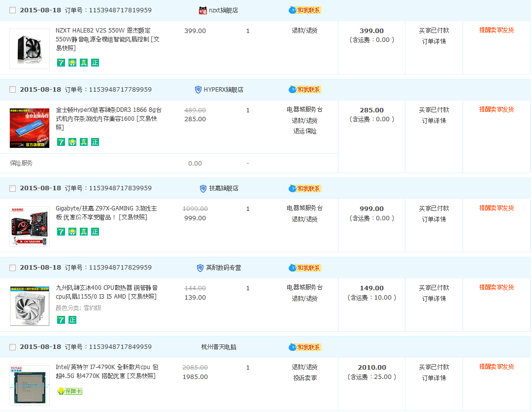Tick the checkbox for order 1153948717839959
This screenshot has height=412, width=532.
click(12, 188)
